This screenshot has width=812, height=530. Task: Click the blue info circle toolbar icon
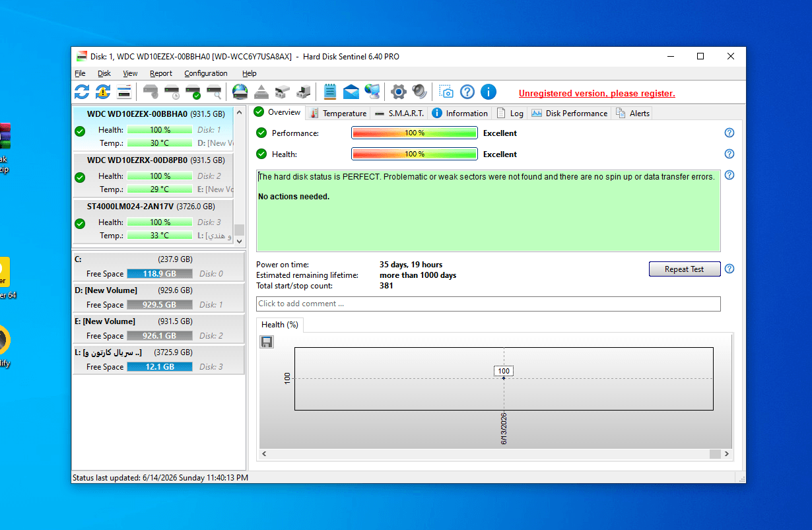coord(489,92)
